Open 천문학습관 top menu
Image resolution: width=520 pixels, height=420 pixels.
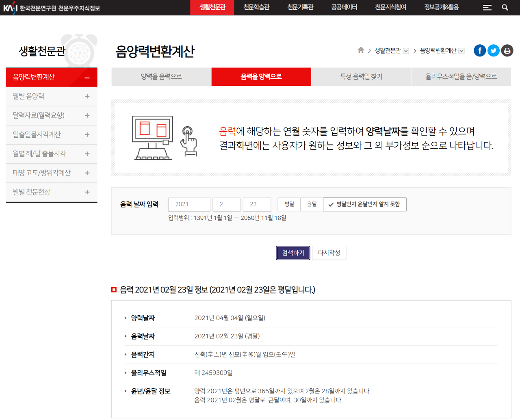[256, 7]
